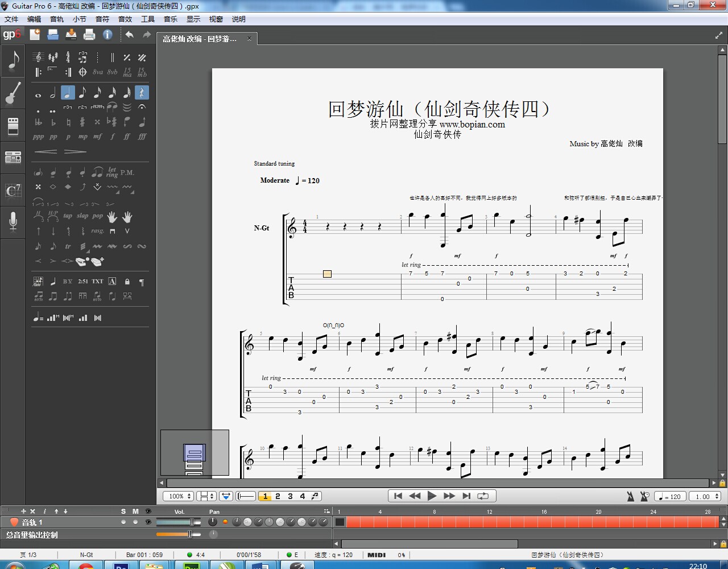This screenshot has height=569, width=728.
Task: Delete track with X button
Action: tap(32, 511)
